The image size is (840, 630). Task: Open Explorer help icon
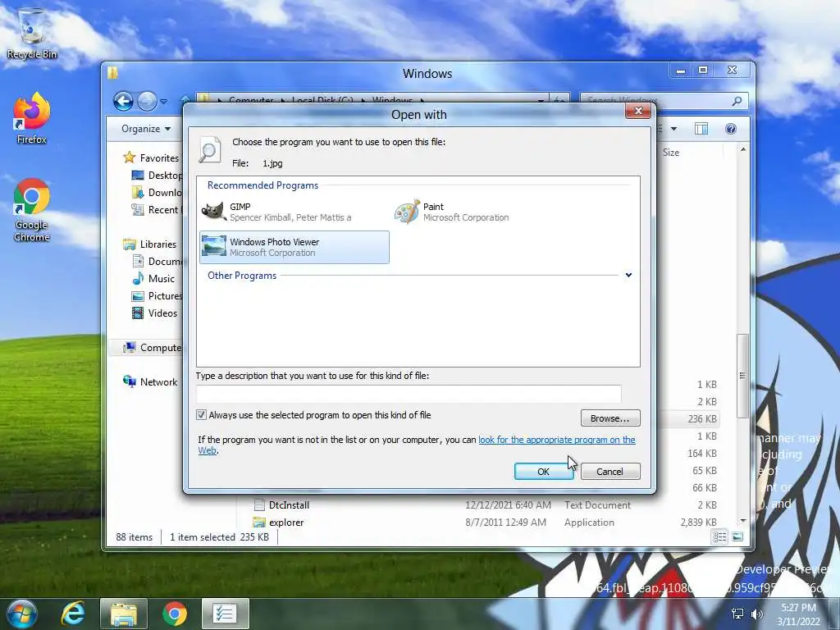731,129
